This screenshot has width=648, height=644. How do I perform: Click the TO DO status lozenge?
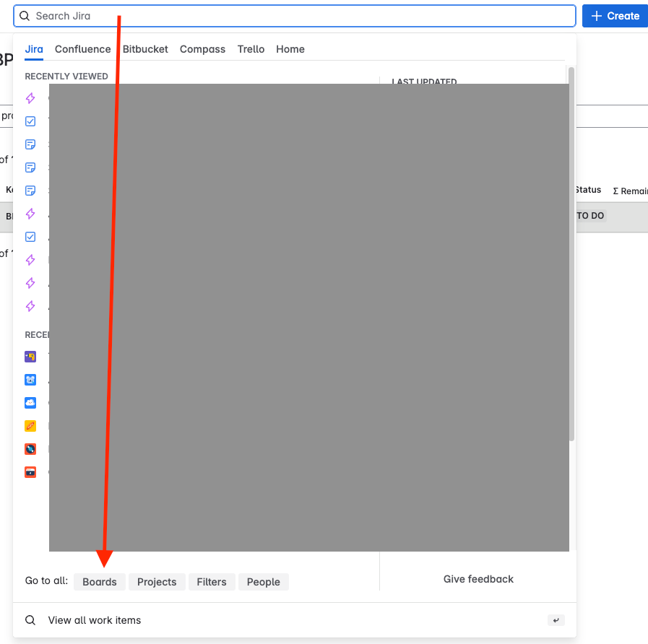pyautogui.click(x=590, y=216)
